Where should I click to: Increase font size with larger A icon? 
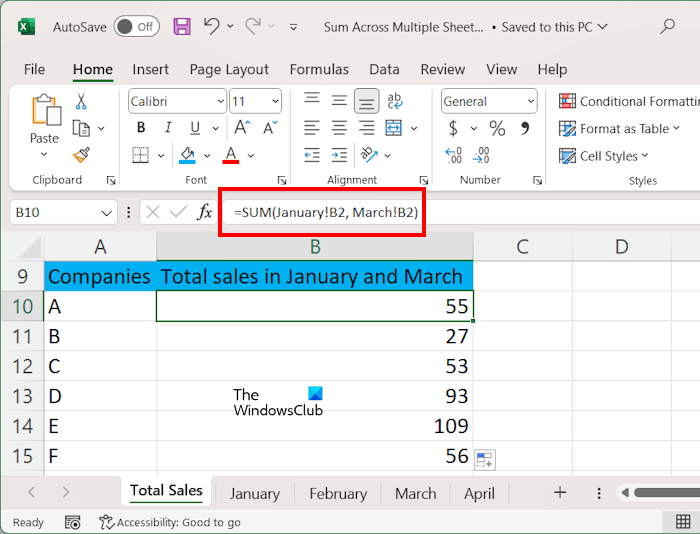[242, 128]
